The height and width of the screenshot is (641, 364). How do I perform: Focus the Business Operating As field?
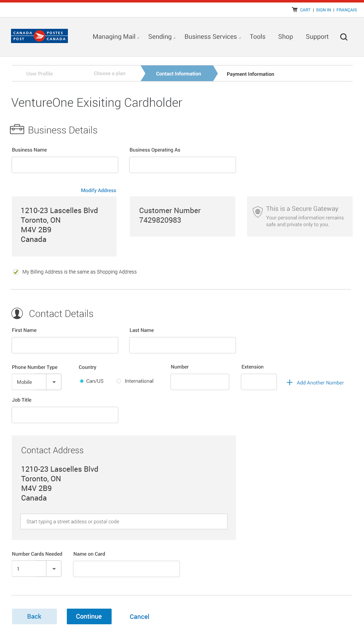click(183, 165)
